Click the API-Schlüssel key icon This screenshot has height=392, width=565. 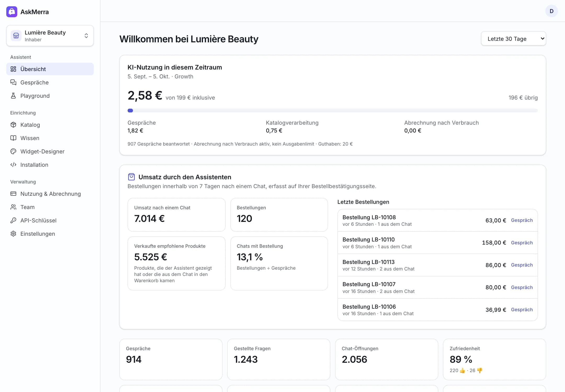13,220
